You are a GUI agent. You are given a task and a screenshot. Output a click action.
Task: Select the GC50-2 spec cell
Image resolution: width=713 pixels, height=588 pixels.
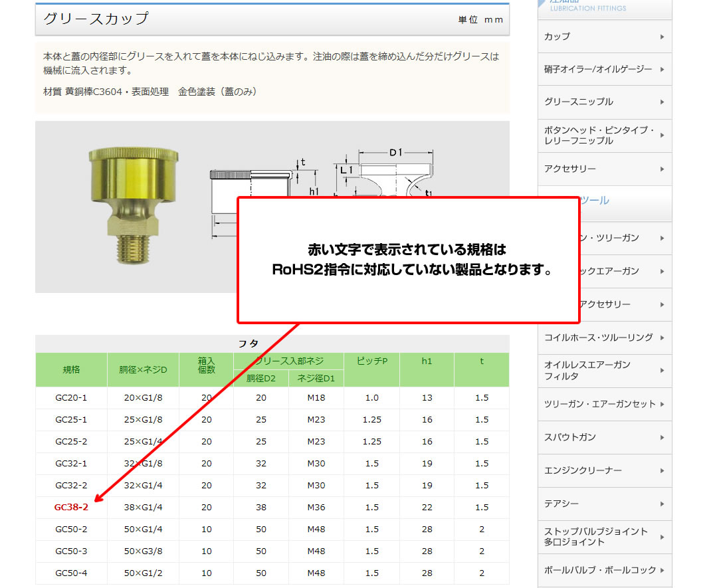point(71,530)
